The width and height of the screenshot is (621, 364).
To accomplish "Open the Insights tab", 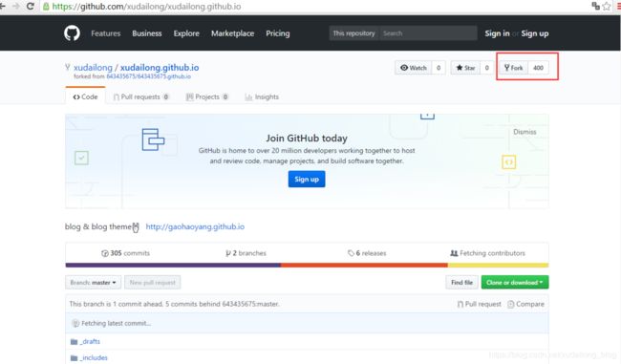I will click(262, 96).
